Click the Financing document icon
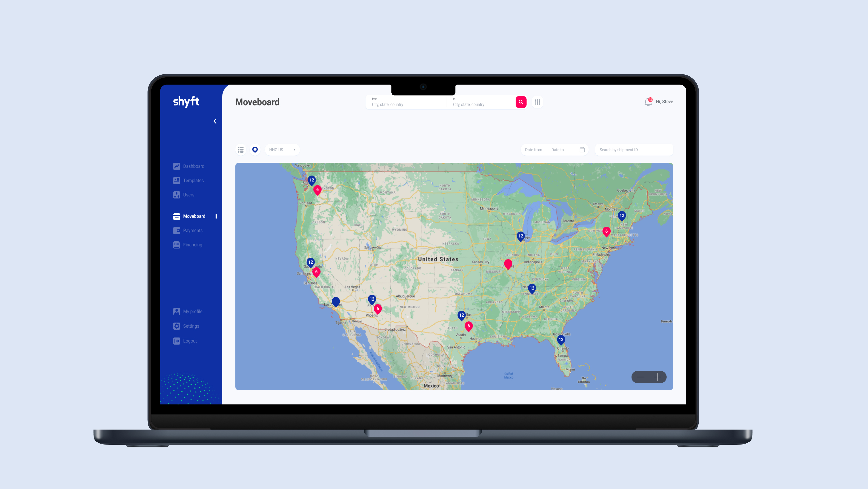 (176, 245)
